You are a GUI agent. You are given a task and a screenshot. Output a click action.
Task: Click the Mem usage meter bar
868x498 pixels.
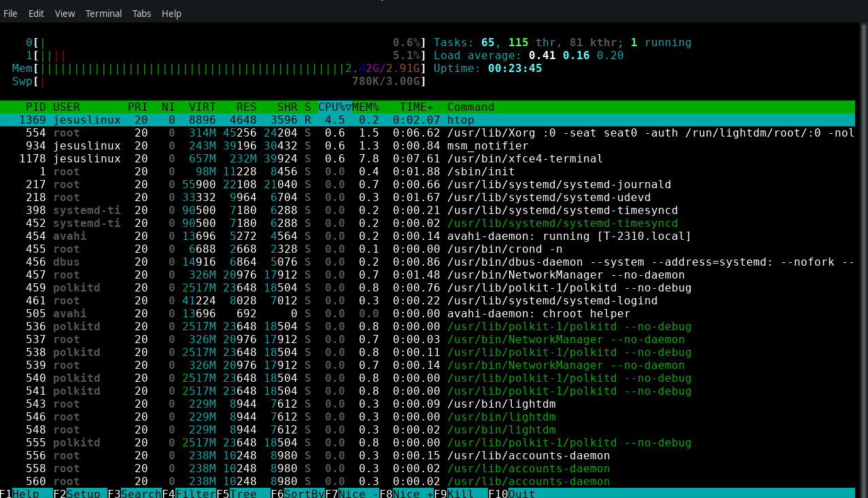[x=220, y=69]
